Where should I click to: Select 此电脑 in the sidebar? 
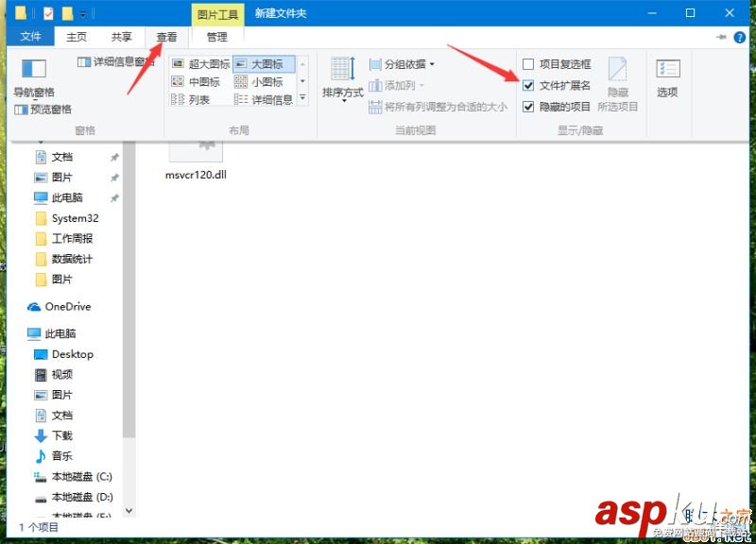tap(60, 332)
